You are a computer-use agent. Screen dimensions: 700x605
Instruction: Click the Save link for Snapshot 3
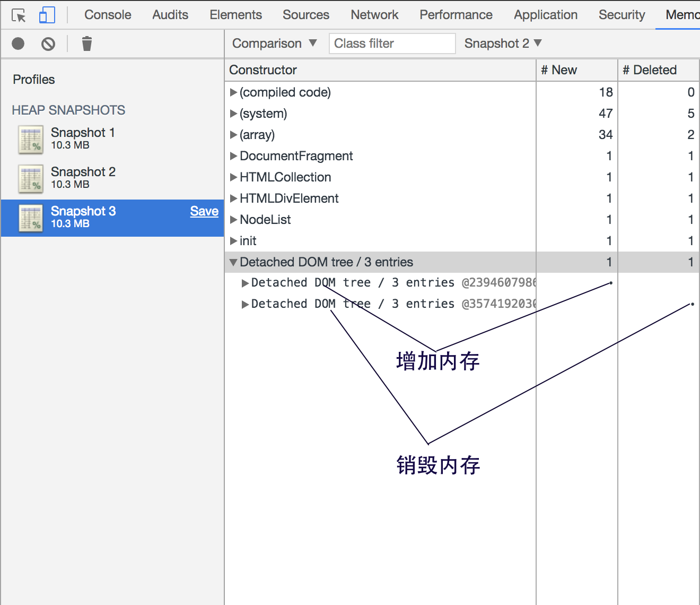[204, 211]
